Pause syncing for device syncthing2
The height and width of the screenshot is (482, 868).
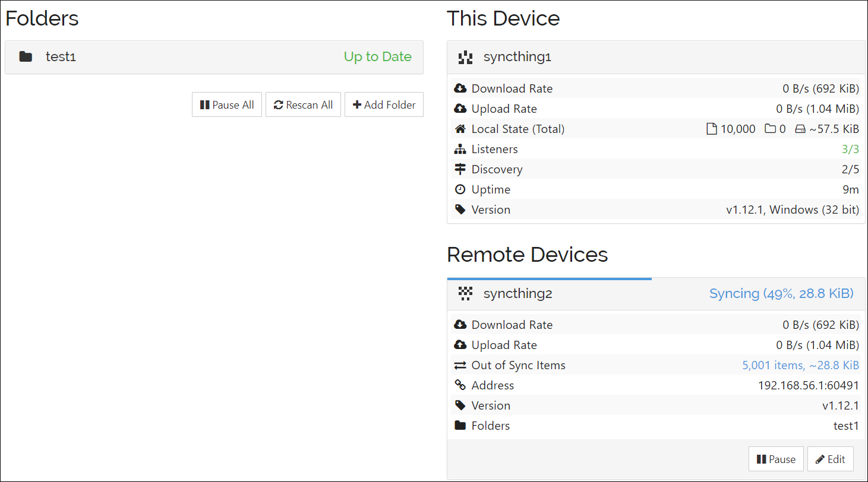(776, 458)
